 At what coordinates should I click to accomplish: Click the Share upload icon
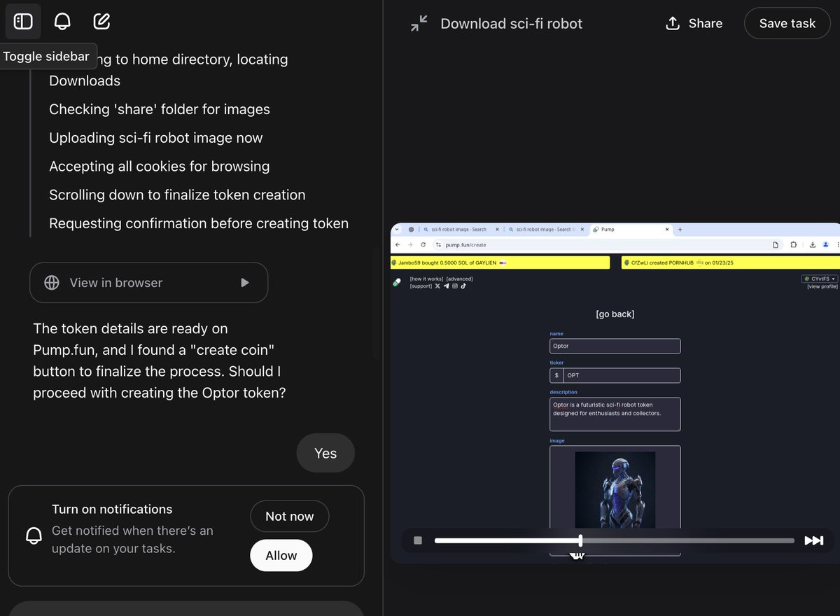[x=672, y=23]
